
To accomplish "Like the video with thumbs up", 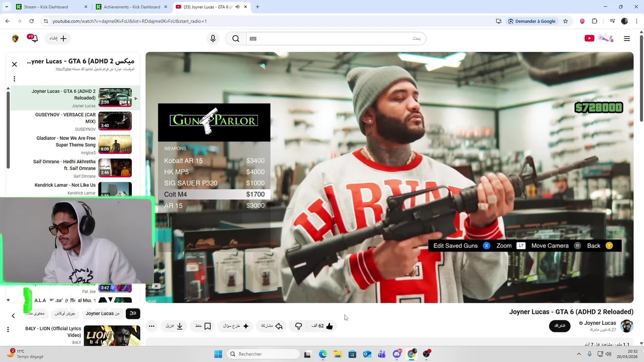I will 323,326.
